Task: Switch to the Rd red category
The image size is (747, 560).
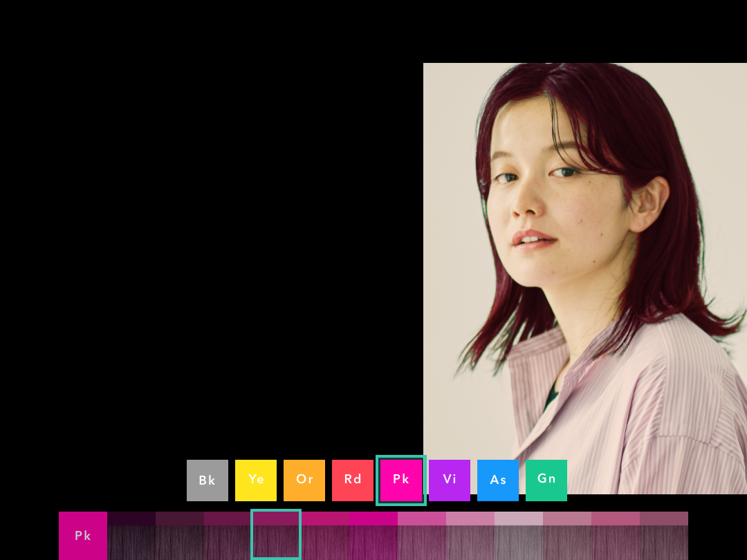Action: pos(353,480)
